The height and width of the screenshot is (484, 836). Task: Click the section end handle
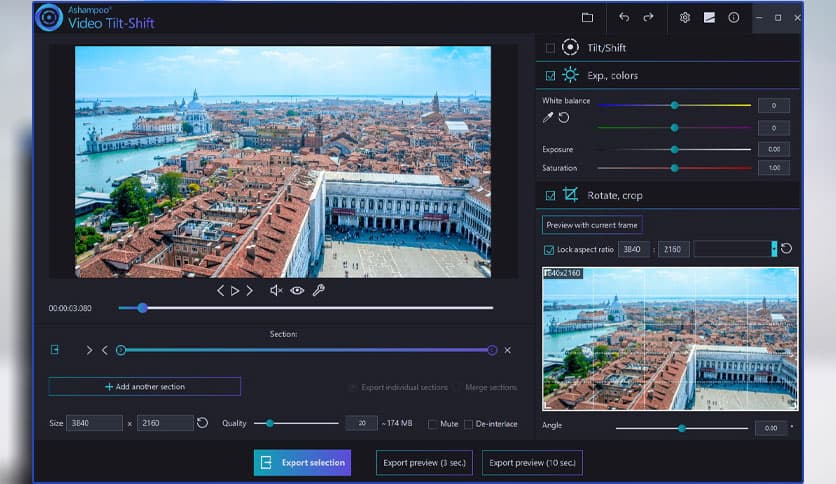[x=492, y=350]
